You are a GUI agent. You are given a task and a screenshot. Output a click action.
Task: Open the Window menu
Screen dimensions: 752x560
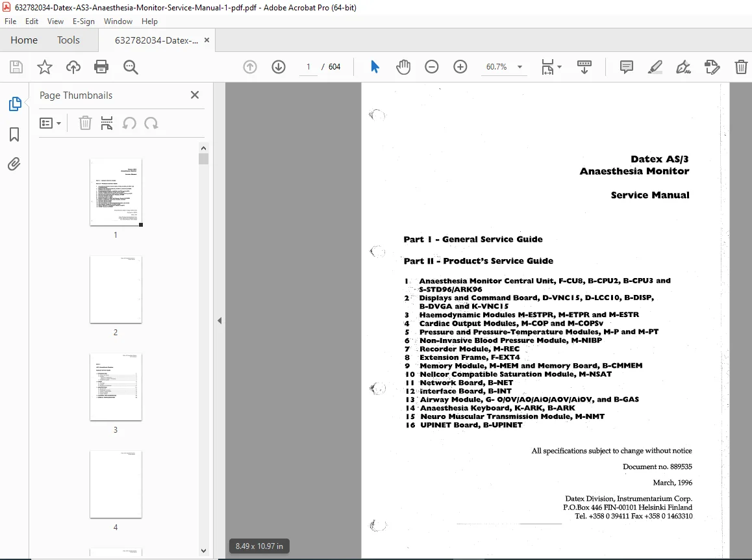pyautogui.click(x=118, y=21)
